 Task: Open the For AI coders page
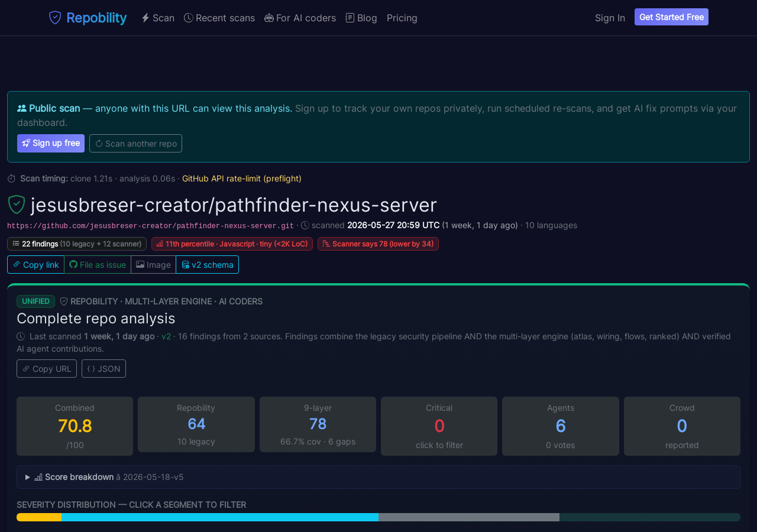click(x=300, y=18)
